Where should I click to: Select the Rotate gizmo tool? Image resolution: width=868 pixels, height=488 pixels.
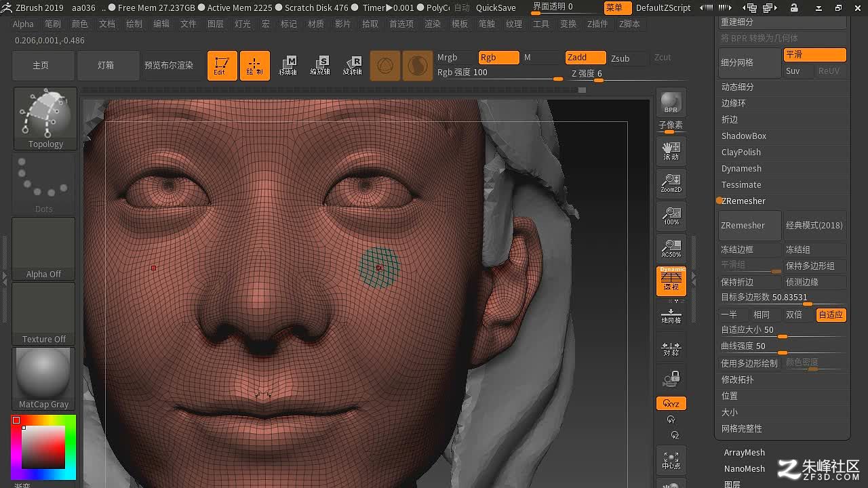pos(353,66)
